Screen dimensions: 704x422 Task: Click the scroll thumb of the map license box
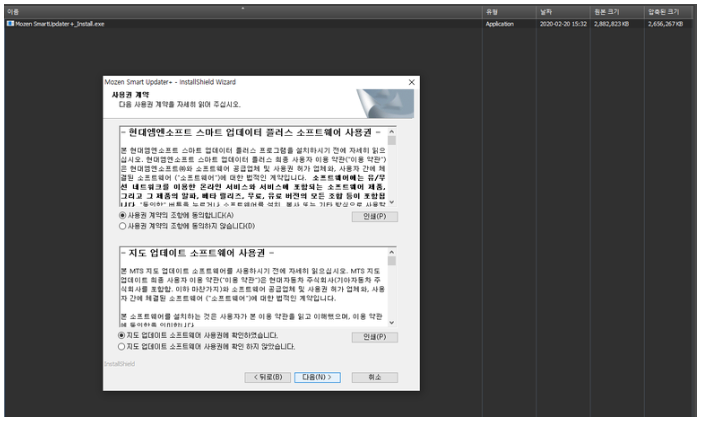point(392,261)
